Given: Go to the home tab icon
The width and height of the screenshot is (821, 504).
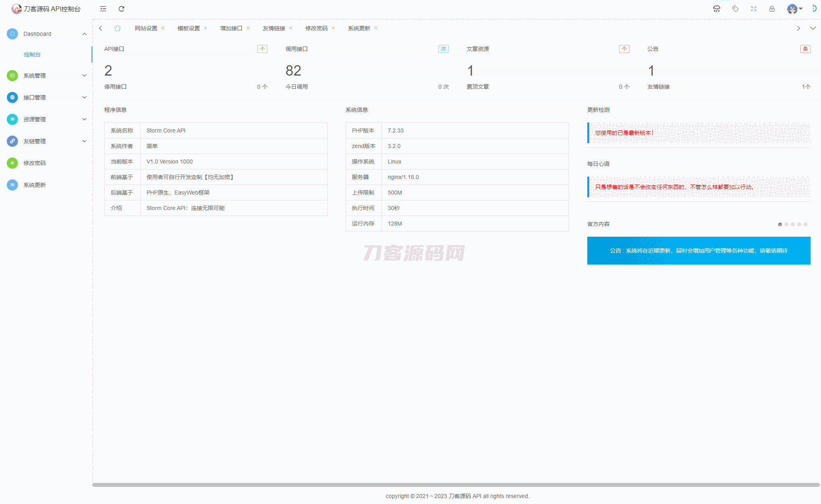Looking at the screenshot, I should (117, 28).
